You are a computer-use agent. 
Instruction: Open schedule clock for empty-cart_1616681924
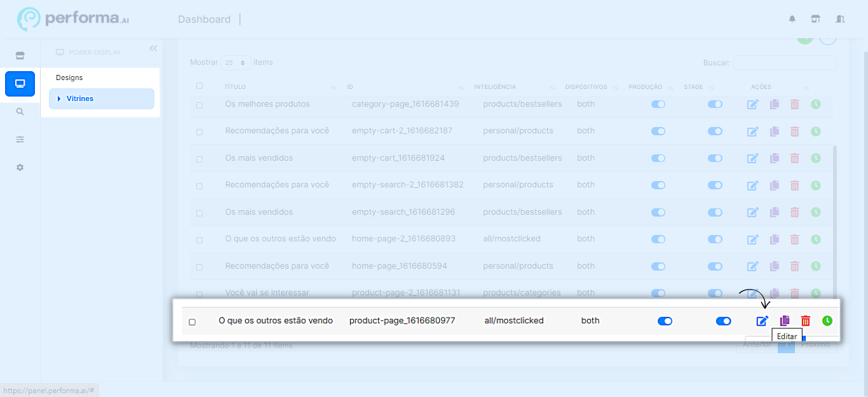(816, 158)
